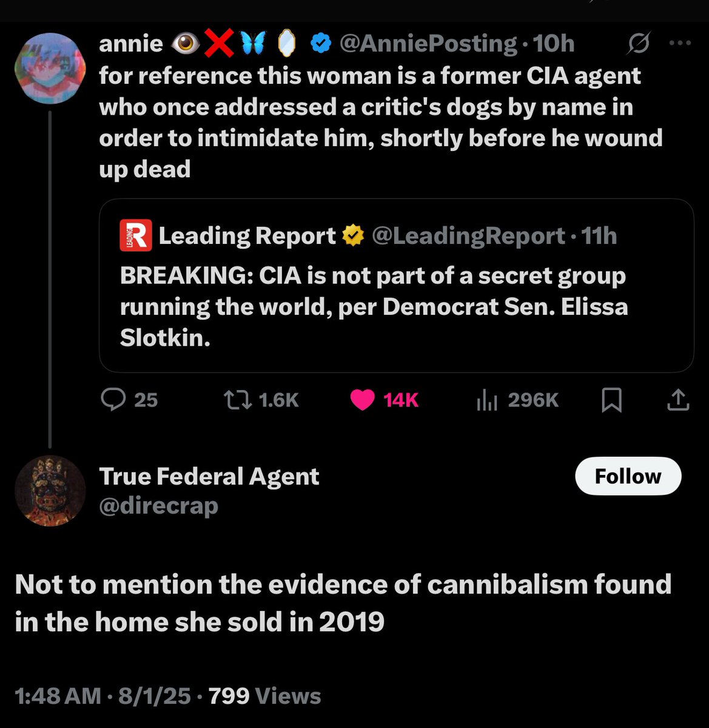The image size is (709, 728).
Task: Open the @direcrap handle link
Action: (158, 505)
